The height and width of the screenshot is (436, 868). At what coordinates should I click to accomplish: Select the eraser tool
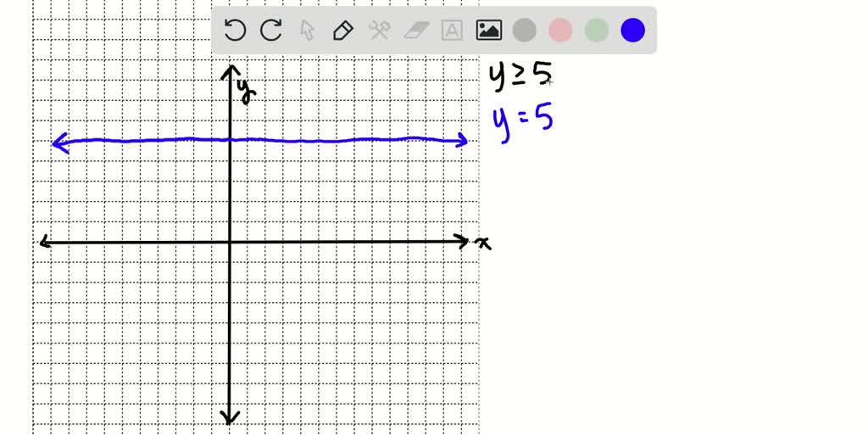click(x=416, y=31)
